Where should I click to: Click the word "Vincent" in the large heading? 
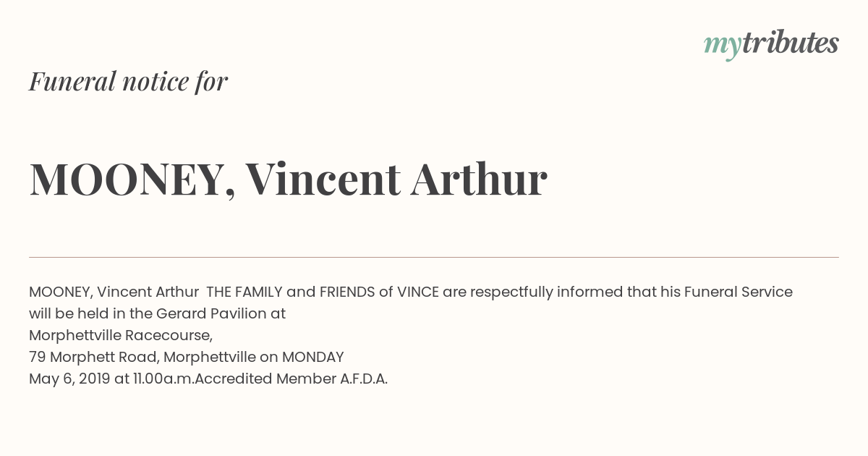click(x=323, y=179)
